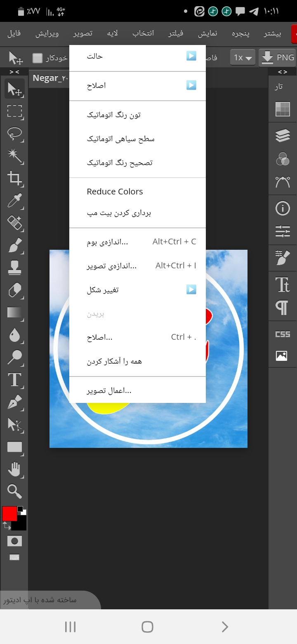Select the Move tool in left toolbar
This screenshot has width=297, height=644.
[15, 88]
